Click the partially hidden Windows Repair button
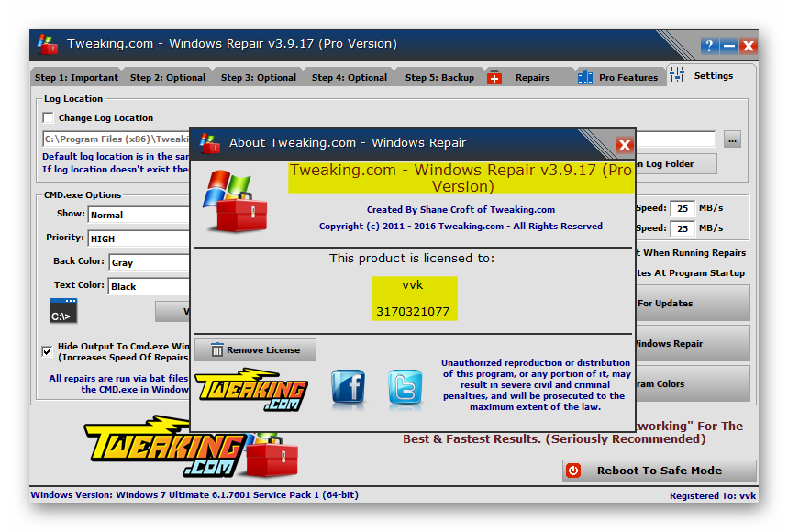Screen dimensions: 788x532 pos(693,344)
